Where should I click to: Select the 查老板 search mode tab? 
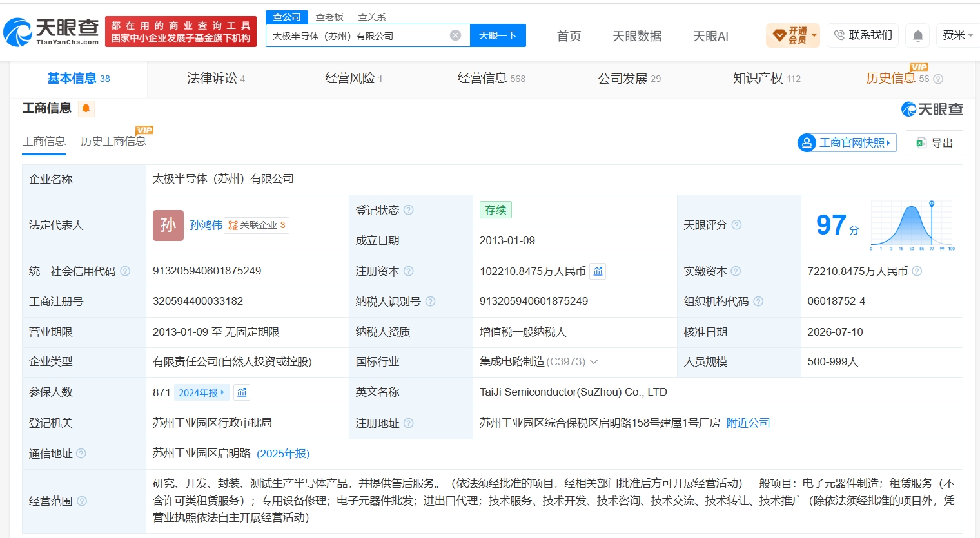tap(329, 17)
